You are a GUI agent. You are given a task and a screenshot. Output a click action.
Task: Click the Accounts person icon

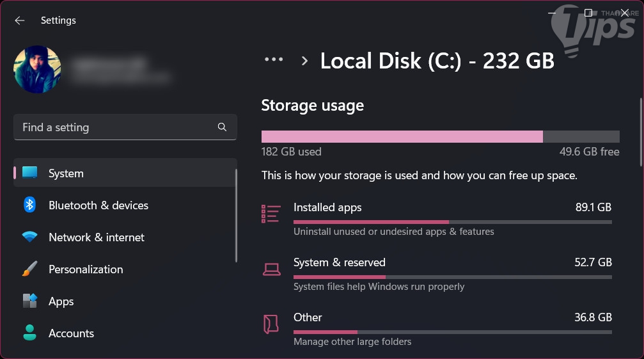(30, 333)
